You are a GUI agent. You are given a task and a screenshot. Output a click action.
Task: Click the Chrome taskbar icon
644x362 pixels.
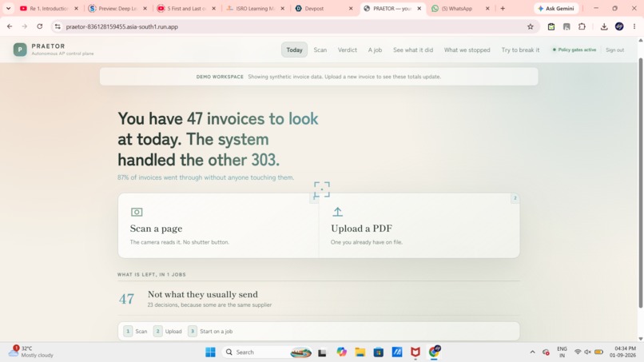(434, 352)
